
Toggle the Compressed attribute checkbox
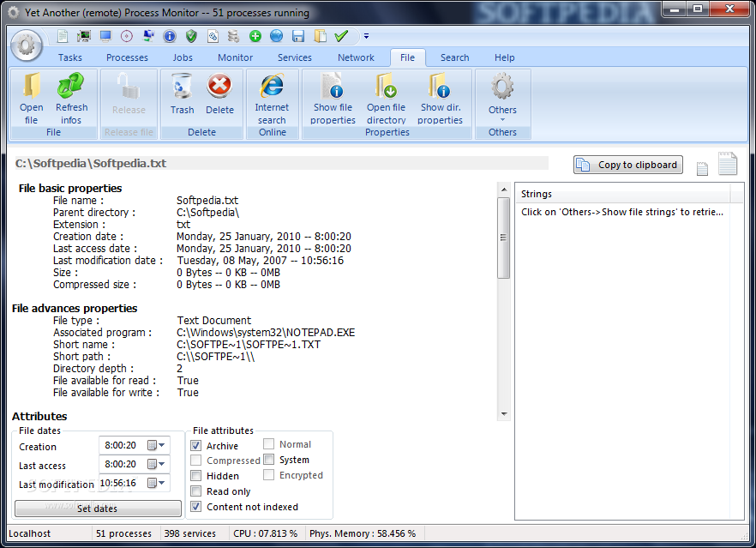(x=195, y=461)
